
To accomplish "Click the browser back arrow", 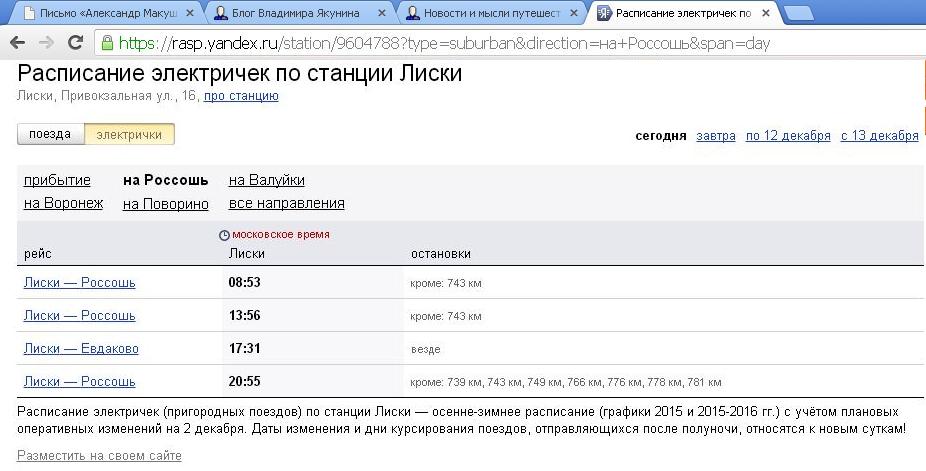I will pos(17,44).
